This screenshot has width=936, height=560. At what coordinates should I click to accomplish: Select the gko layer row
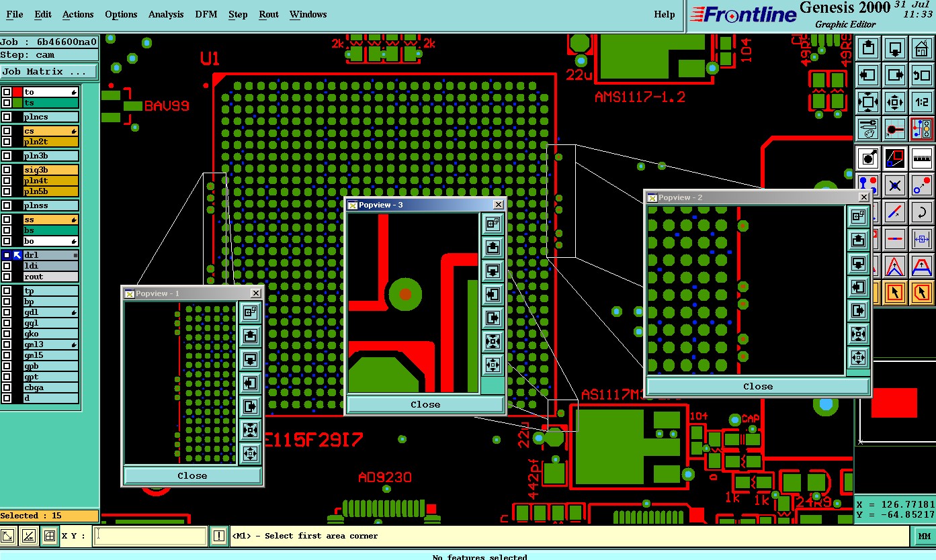[x=51, y=334]
